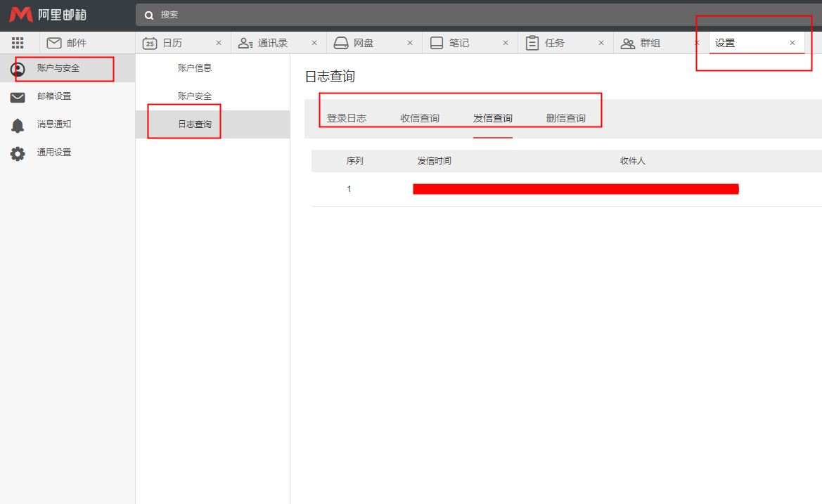Click the 笔记 notebook icon
The width and height of the screenshot is (822, 504).
coord(436,42)
